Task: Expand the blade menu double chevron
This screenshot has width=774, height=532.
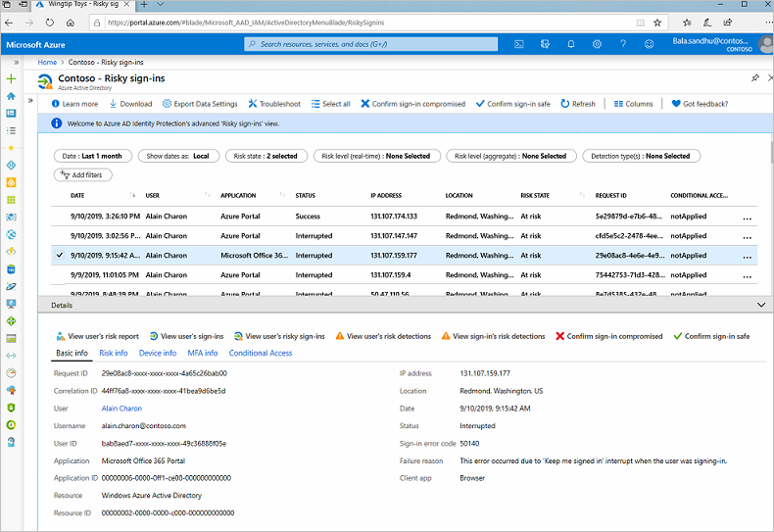Action: pyautogui.click(x=30, y=101)
